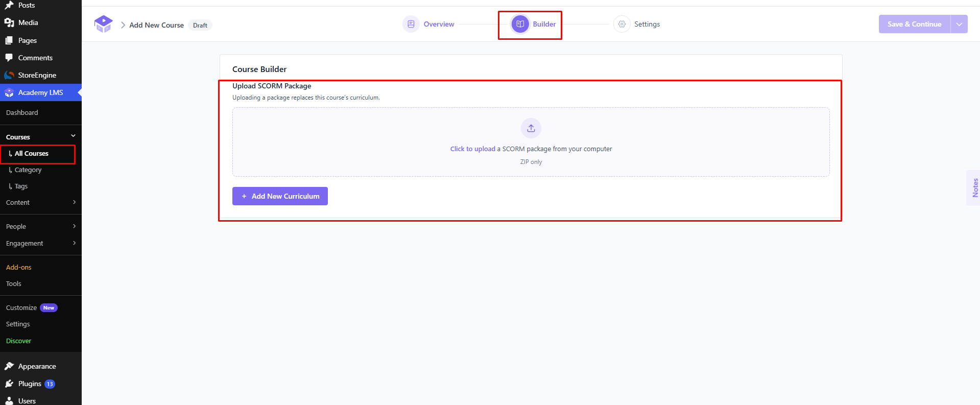Click the Add New Curriculum button
The image size is (980, 405).
pos(280,196)
